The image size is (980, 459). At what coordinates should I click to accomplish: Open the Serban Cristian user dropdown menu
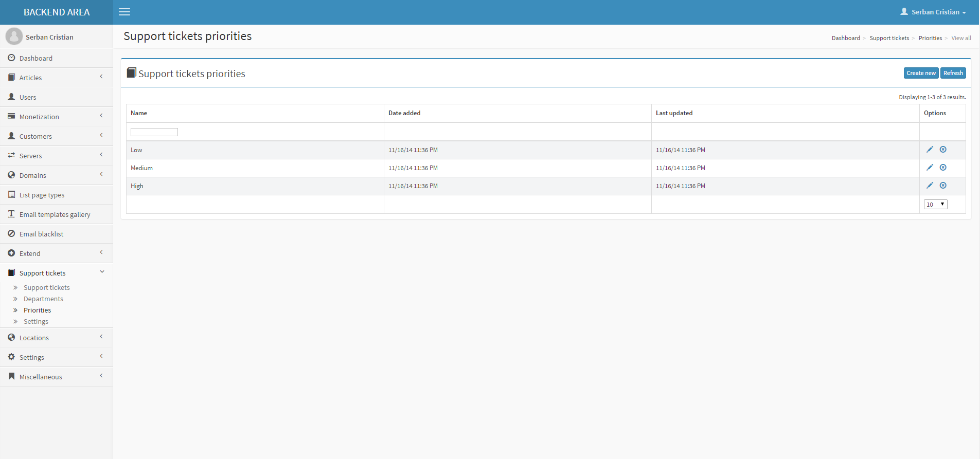(x=933, y=12)
